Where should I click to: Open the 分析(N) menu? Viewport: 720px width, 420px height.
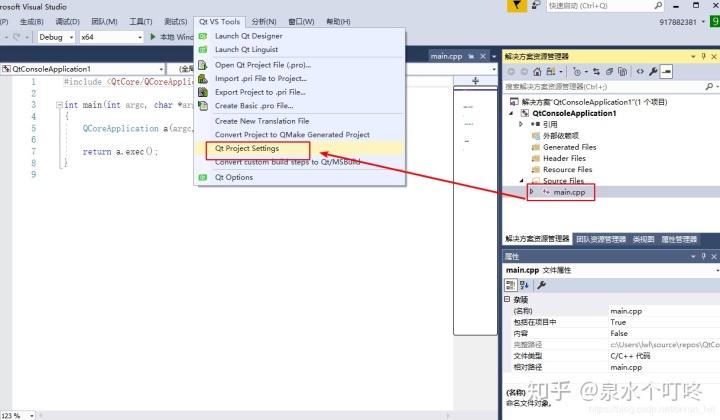264,22
